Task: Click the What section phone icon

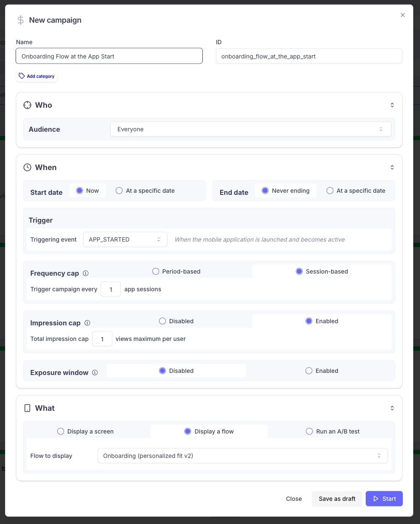Action: point(27,408)
